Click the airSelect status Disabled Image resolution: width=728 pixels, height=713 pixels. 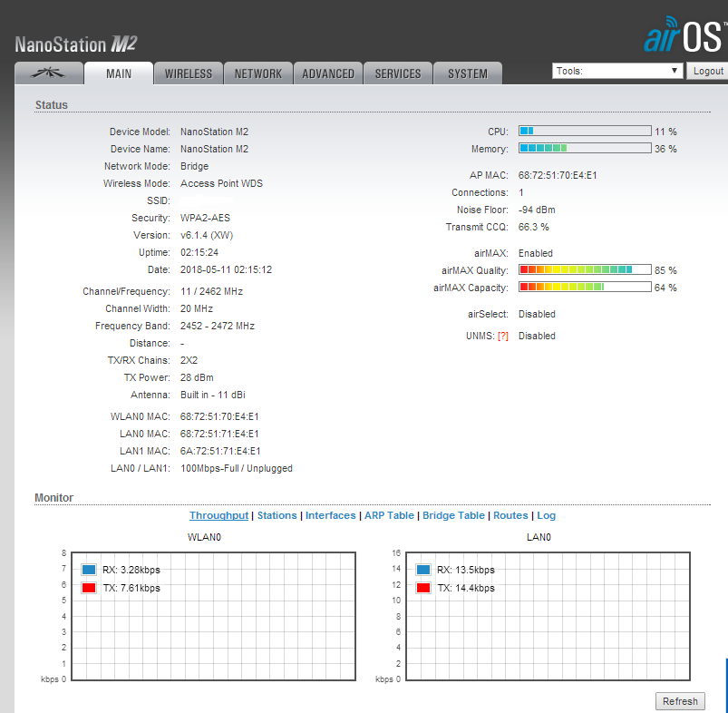[x=537, y=314]
